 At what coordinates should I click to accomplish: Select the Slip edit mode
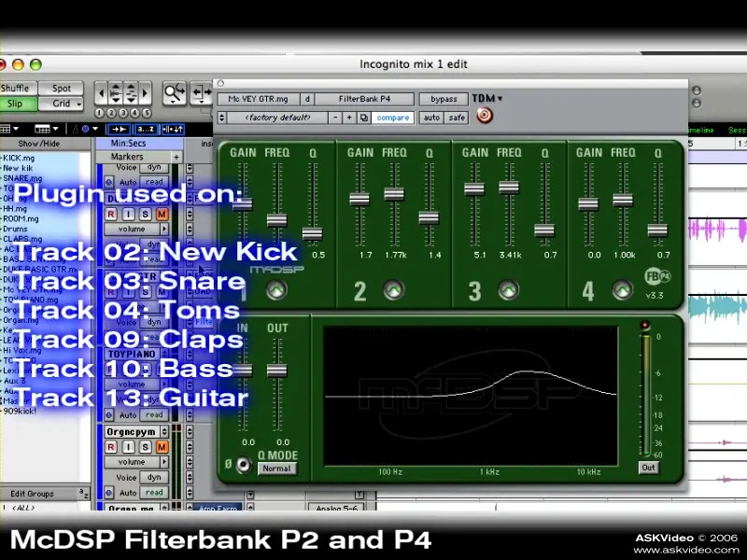16,104
